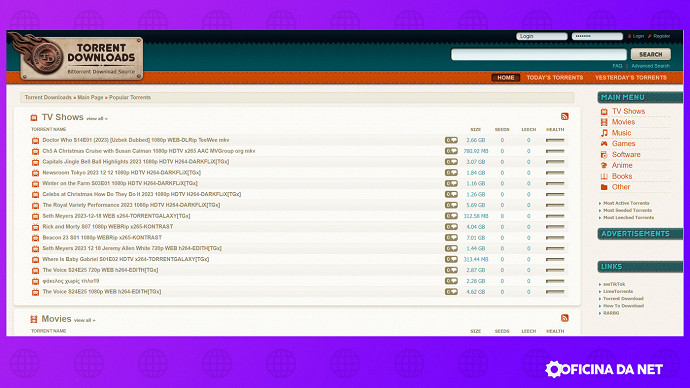Switch to Today's Torrents tab
690x388 pixels.
coord(555,77)
